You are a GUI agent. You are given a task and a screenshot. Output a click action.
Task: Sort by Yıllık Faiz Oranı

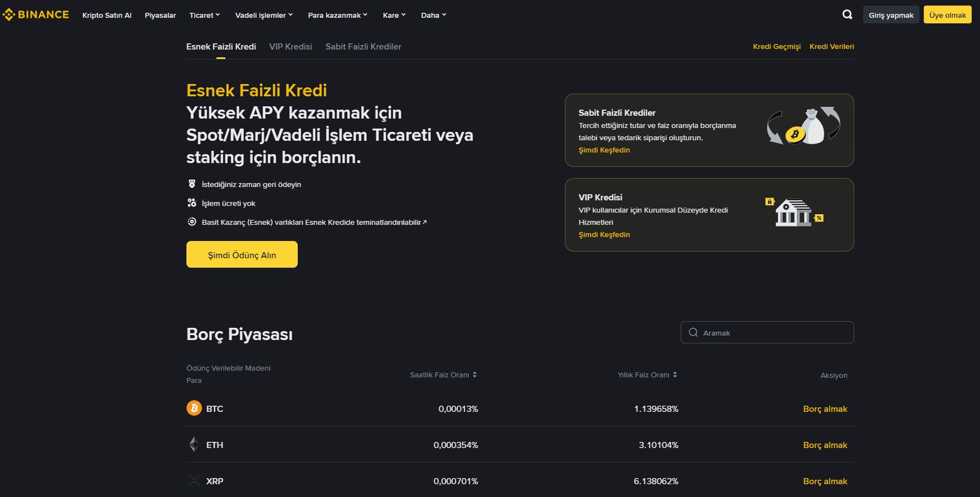[x=648, y=375]
